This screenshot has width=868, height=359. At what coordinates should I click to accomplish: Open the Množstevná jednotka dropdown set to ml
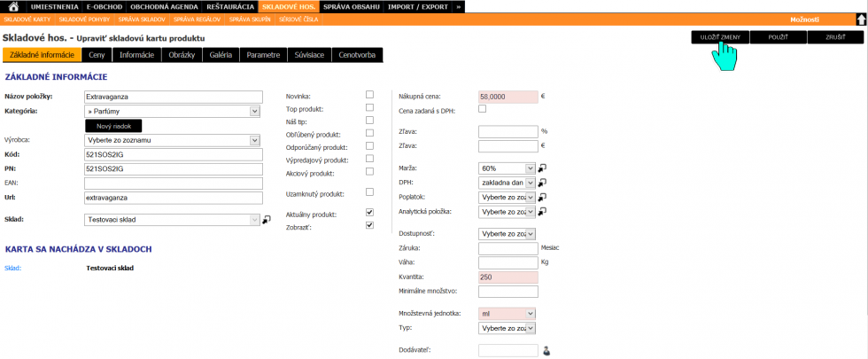[507, 314]
